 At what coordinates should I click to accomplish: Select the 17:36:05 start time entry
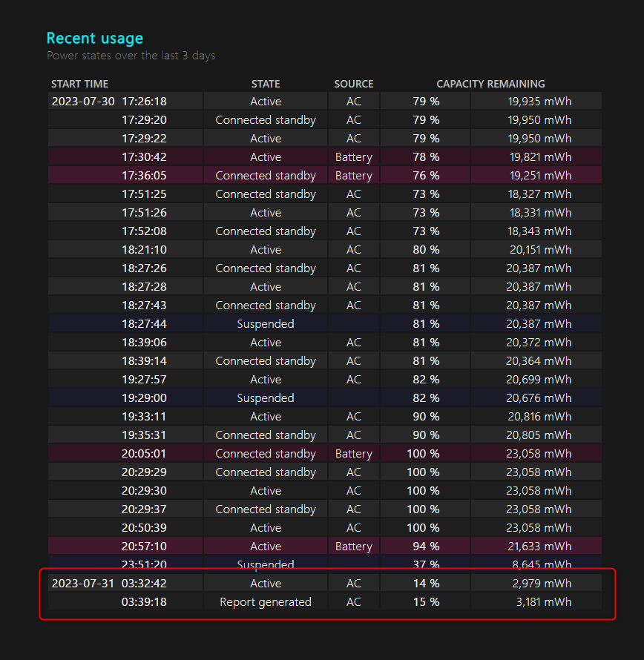144,176
